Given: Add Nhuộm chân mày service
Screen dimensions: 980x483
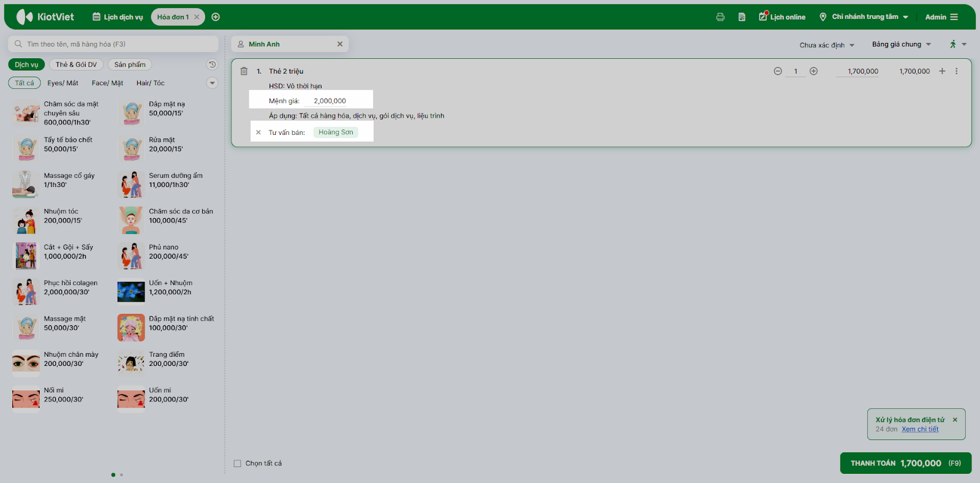Looking at the screenshot, I should tap(61, 363).
